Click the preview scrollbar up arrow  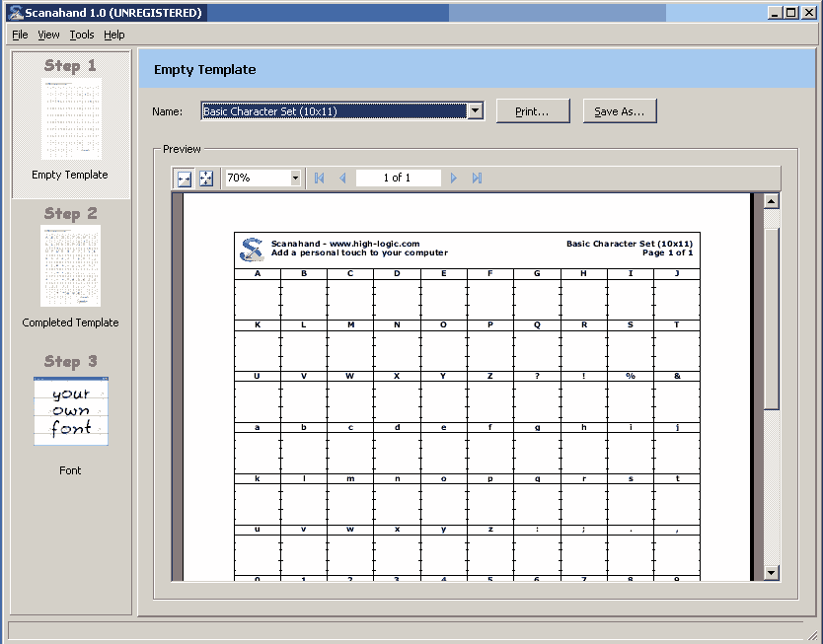pos(771,201)
